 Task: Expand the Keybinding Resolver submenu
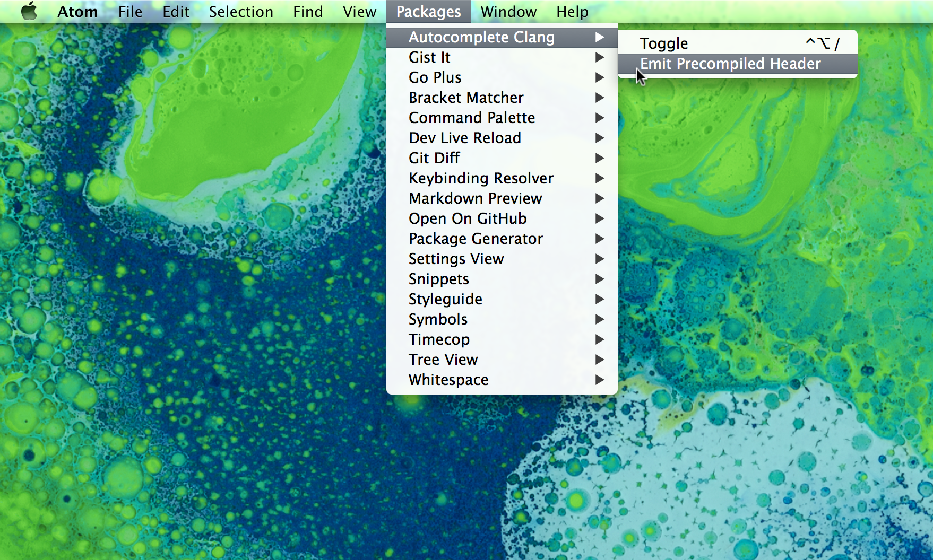tap(502, 178)
